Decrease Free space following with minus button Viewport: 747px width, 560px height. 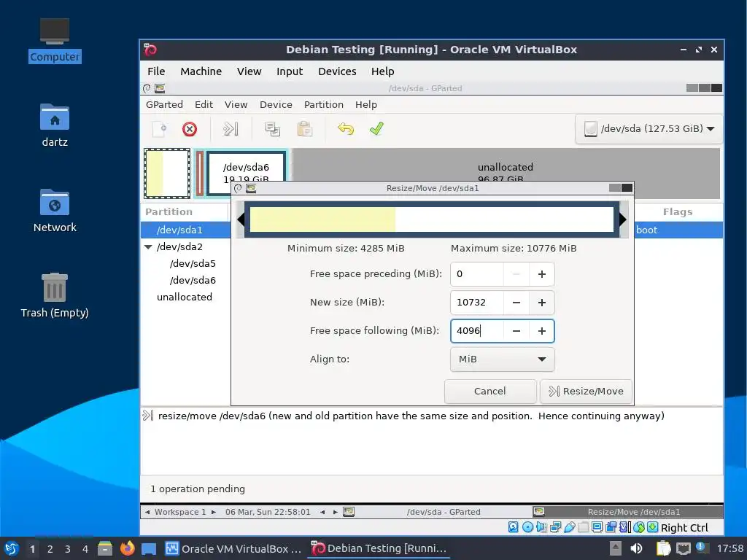516,331
